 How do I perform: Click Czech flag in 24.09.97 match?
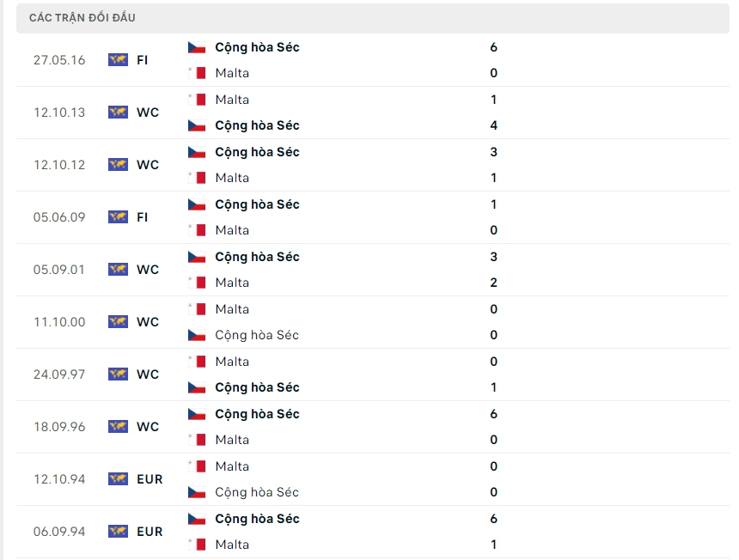pos(197,387)
